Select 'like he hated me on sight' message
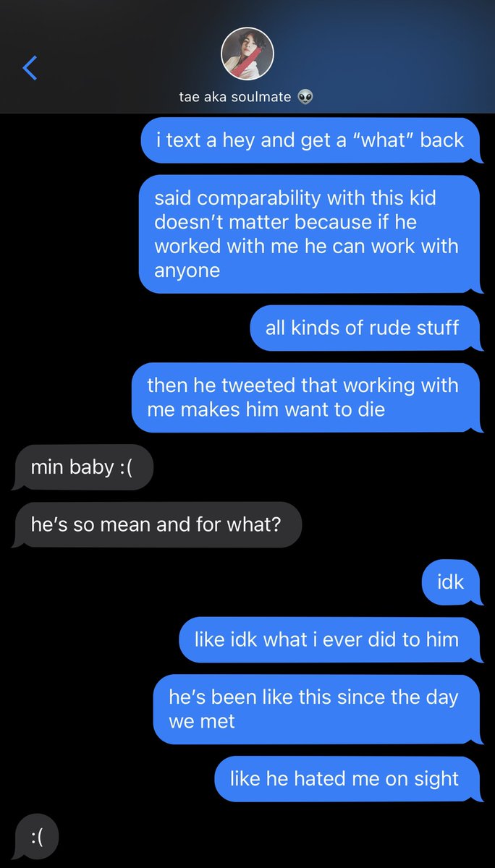The image size is (495, 868). click(x=347, y=778)
